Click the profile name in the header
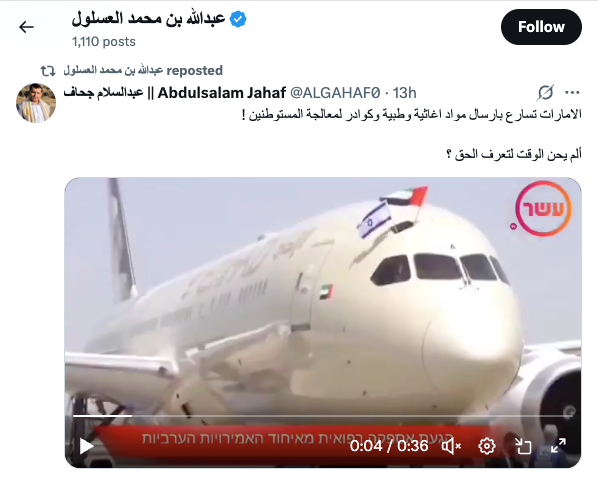Image resolution: width=598 pixels, height=477 pixels. click(148, 19)
